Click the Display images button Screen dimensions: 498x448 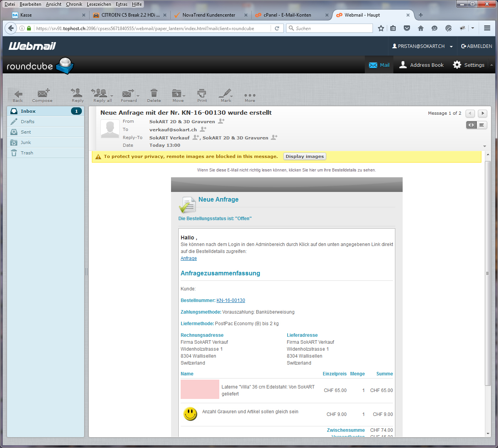click(305, 156)
